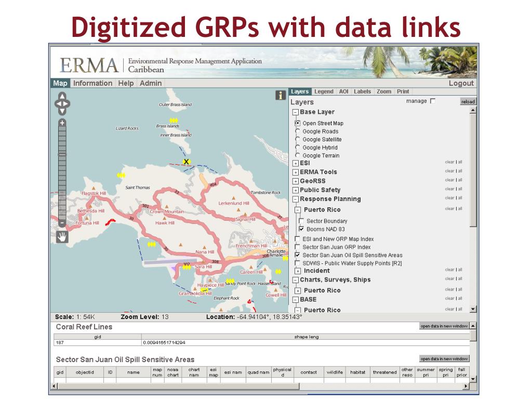Click layers panel scrollbar down arrow
Image resolution: width=532 pixels, height=399 pixels.
pos(473,309)
